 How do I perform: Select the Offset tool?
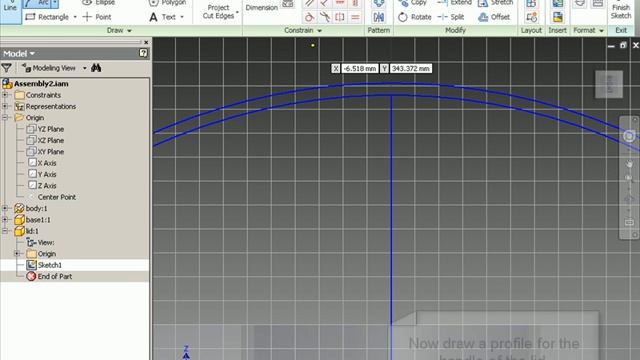pyautogui.click(x=494, y=17)
